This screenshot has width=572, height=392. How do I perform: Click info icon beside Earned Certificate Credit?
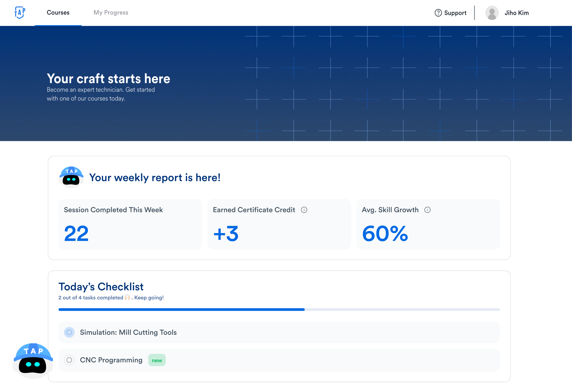coord(304,210)
